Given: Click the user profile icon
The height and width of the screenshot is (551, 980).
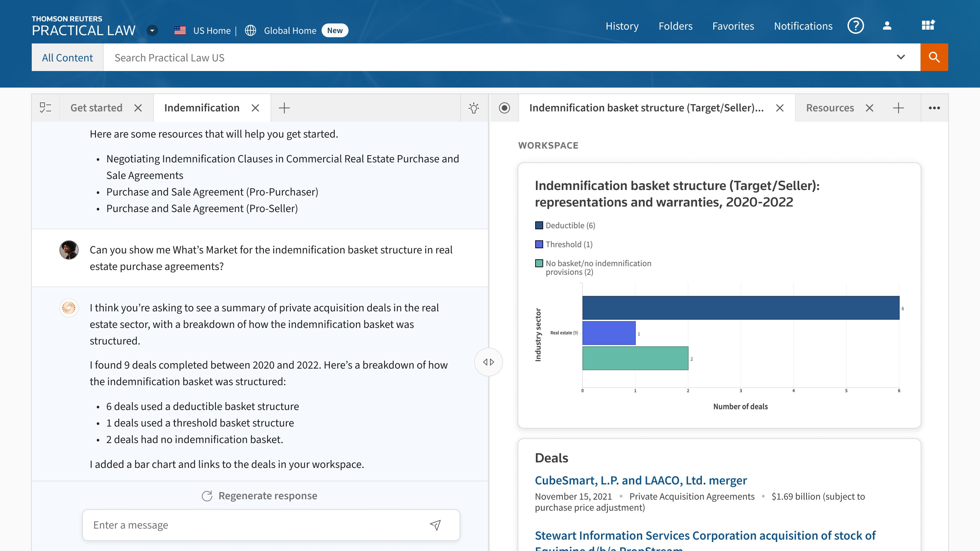Looking at the screenshot, I should click(x=887, y=26).
